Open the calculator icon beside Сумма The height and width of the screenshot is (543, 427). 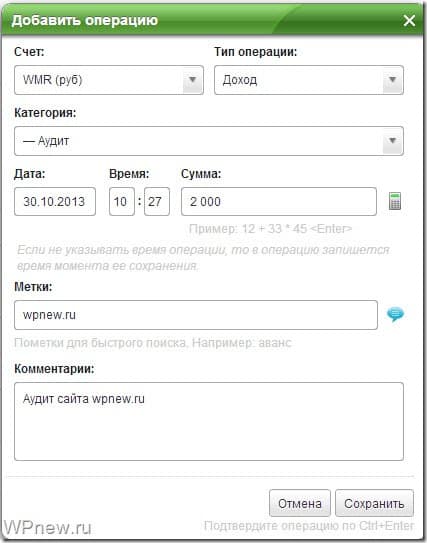click(x=395, y=201)
